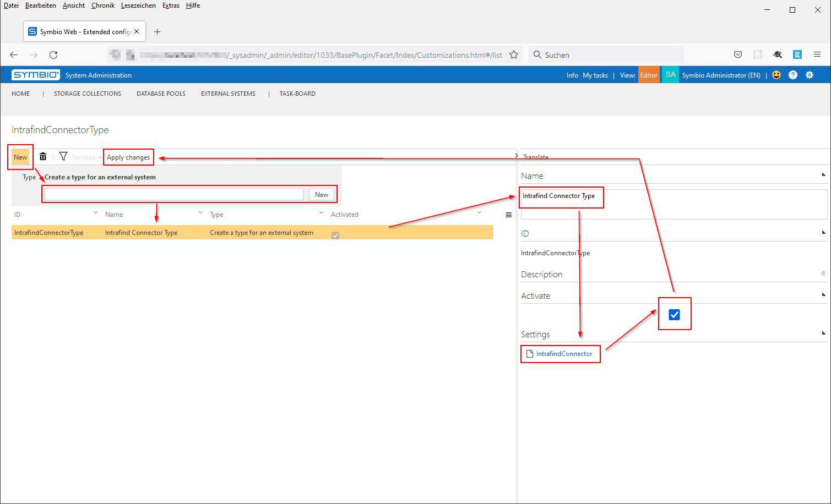Bookmark the page with star icon
The height and width of the screenshot is (504, 831).
514,55
